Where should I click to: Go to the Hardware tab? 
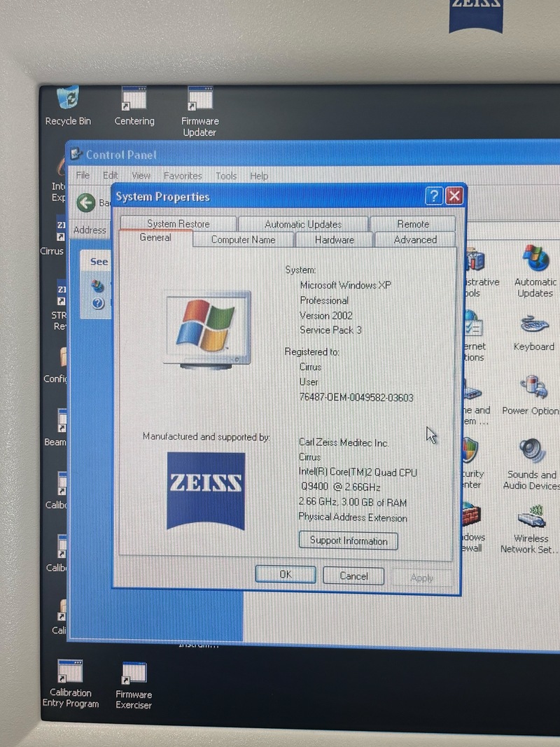[334, 239]
